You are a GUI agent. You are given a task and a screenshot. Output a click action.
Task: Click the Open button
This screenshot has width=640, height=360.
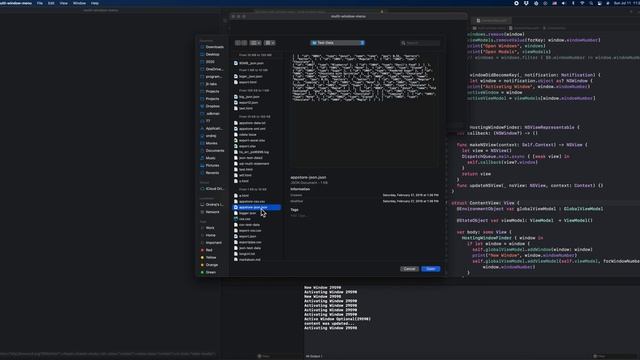[x=431, y=269]
